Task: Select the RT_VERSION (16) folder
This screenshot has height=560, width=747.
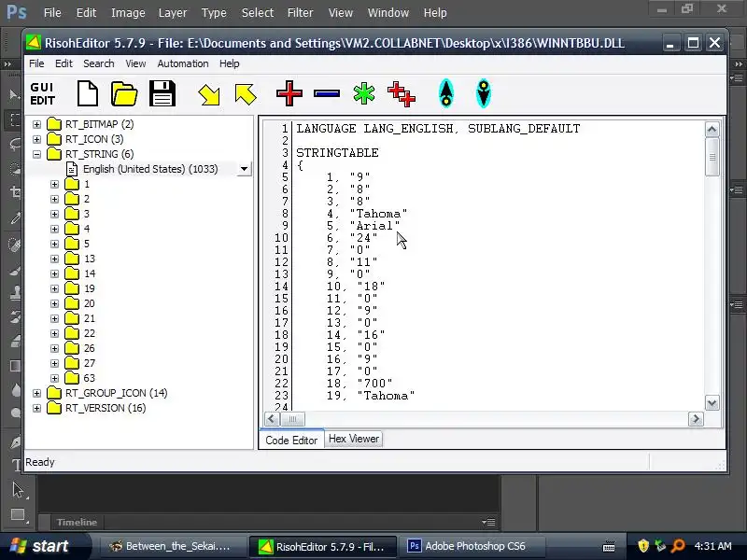Action: (x=106, y=408)
